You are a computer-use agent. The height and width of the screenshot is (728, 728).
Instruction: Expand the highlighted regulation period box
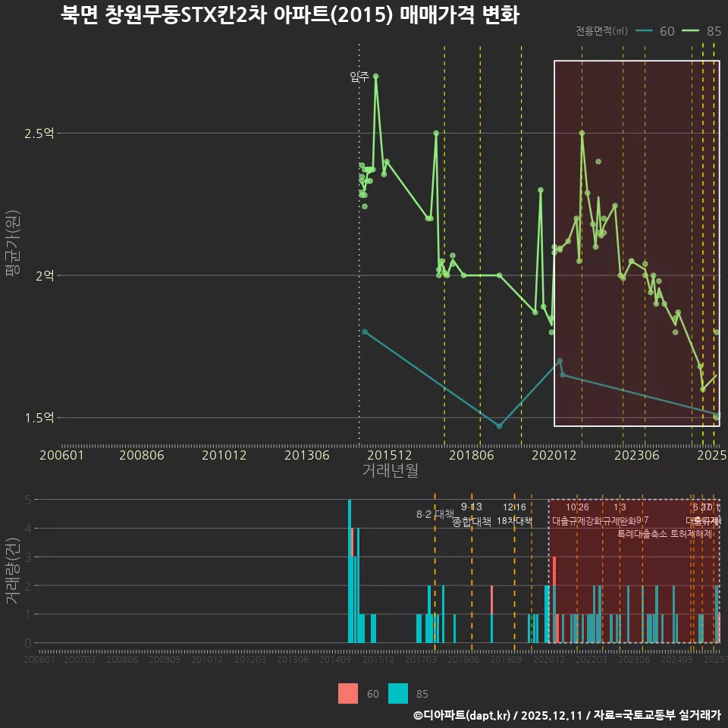point(637,243)
